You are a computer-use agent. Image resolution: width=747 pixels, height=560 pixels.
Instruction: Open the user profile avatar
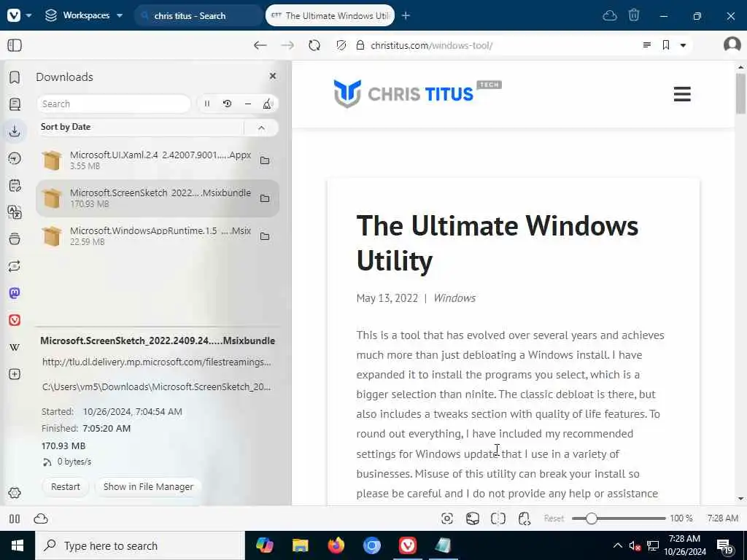pyautogui.click(x=732, y=44)
